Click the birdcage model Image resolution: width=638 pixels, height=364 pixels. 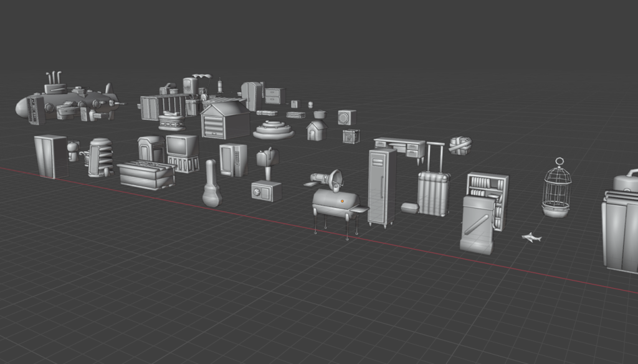(556, 189)
